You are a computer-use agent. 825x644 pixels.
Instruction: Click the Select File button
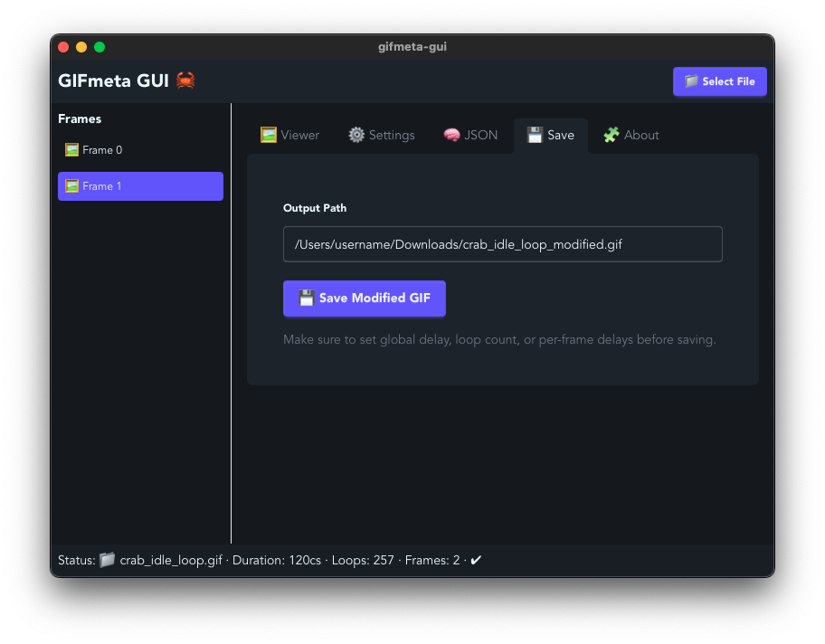point(720,80)
